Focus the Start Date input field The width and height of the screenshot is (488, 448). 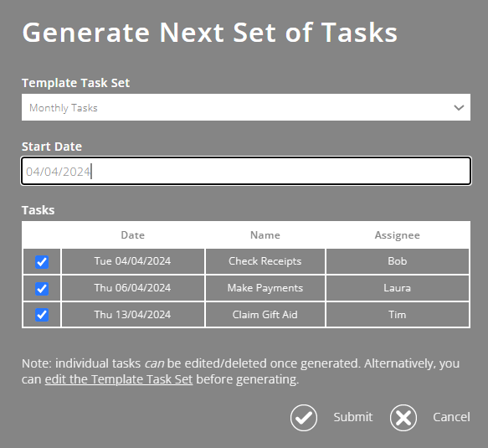point(246,171)
